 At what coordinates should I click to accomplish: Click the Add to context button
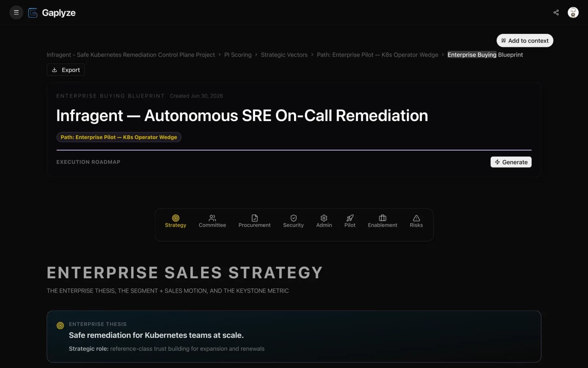[525, 40]
